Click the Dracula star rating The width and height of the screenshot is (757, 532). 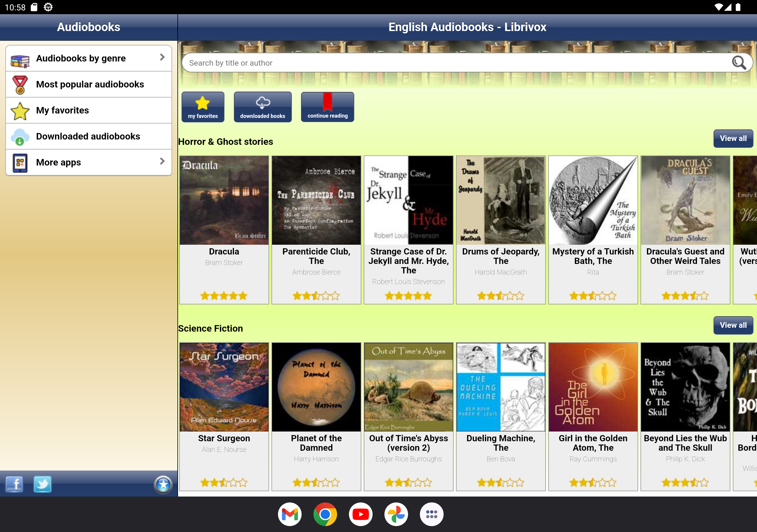[x=224, y=296]
